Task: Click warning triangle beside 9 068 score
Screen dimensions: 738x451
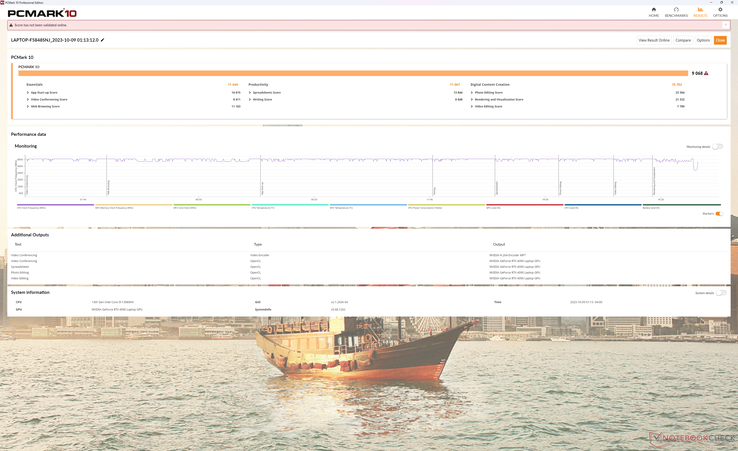Action: coord(706,73)
